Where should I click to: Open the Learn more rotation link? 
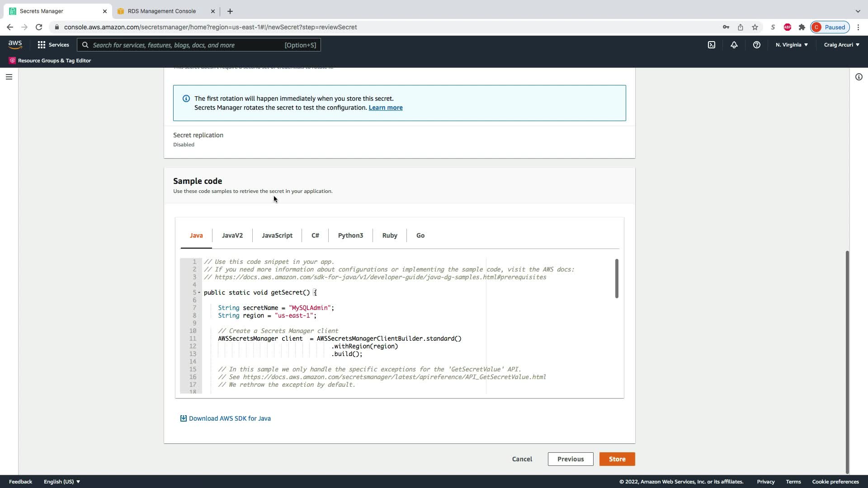point(385,108)
